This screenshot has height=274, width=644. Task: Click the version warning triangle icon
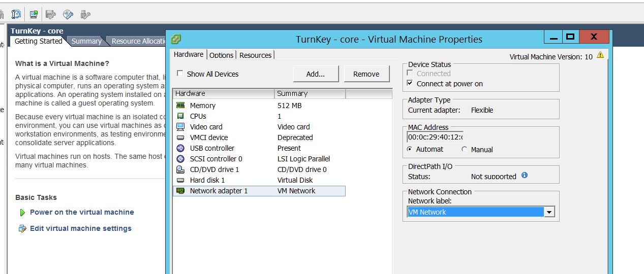coord(600,55)
